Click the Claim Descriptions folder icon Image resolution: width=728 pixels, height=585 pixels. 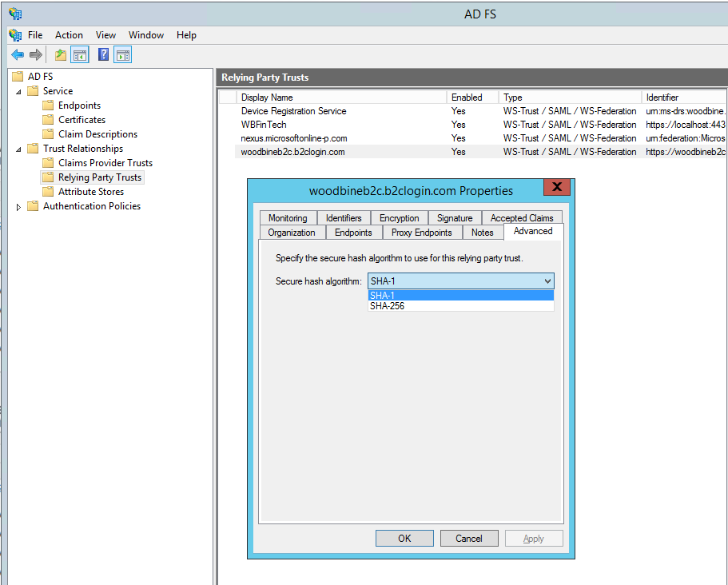[x=48, y=133]
